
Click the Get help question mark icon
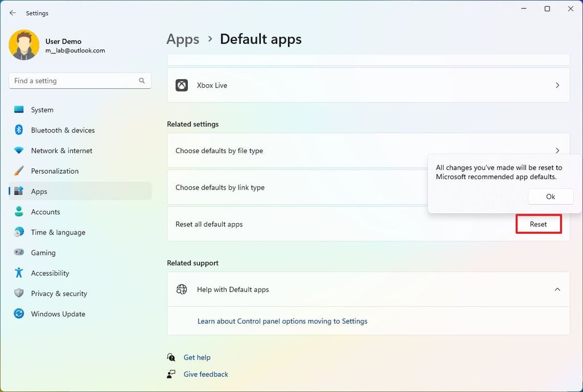pyautogui.click(x=171, y=357)
